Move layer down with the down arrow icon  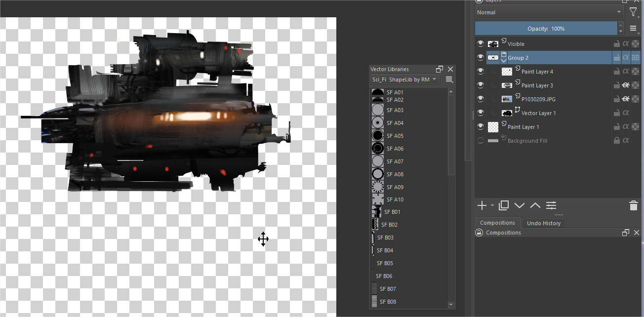tap(520, 205)
